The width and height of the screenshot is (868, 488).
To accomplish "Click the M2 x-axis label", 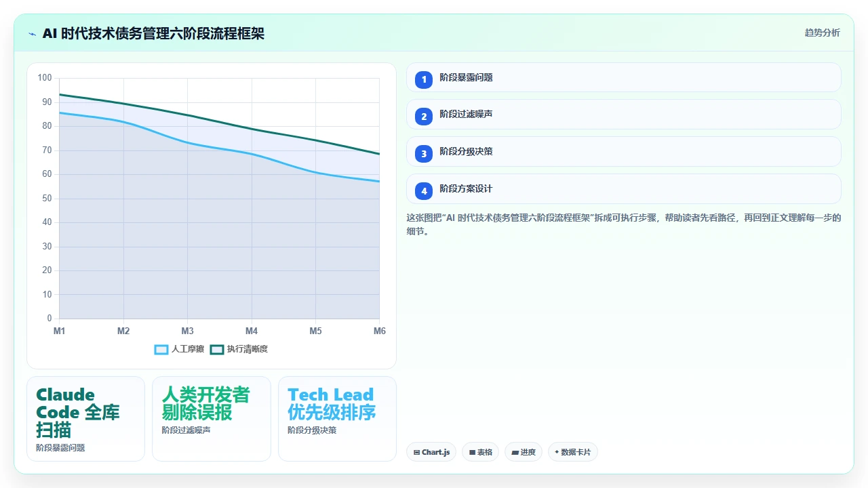I will (123, 331).
